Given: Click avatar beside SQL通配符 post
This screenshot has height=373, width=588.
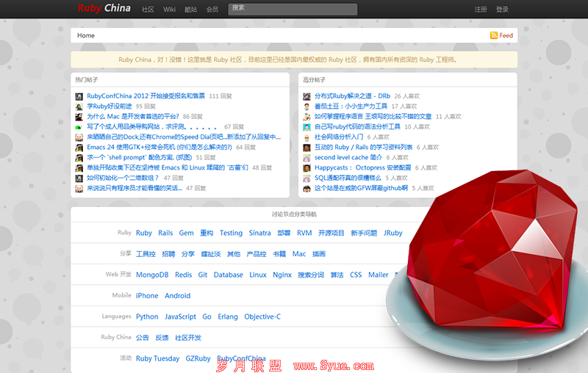Looking at the screenshot, I should point(306,178).
